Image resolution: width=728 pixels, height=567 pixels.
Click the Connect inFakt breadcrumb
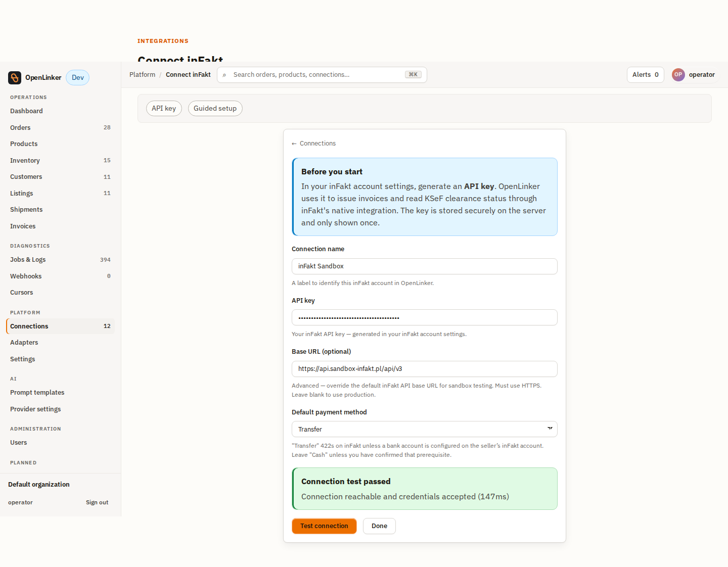click(x=188, y=74)
